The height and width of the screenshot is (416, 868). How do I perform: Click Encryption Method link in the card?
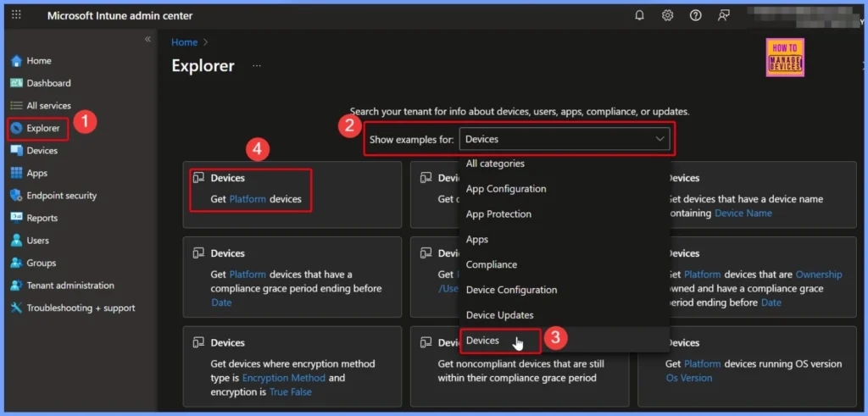point(284,378)
